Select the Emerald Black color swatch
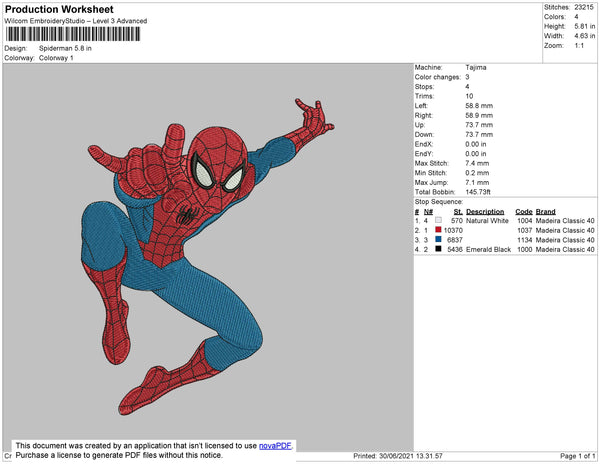The height and width of the screenshot is (464, 600). pyautogui.click(x=438, y=249)
